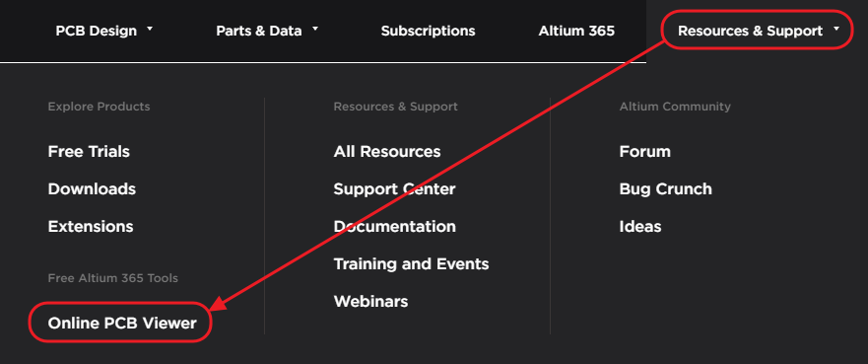Collapse the Resources & Support dropdown arrow
868x364 pixels.
tap(835, 28)
